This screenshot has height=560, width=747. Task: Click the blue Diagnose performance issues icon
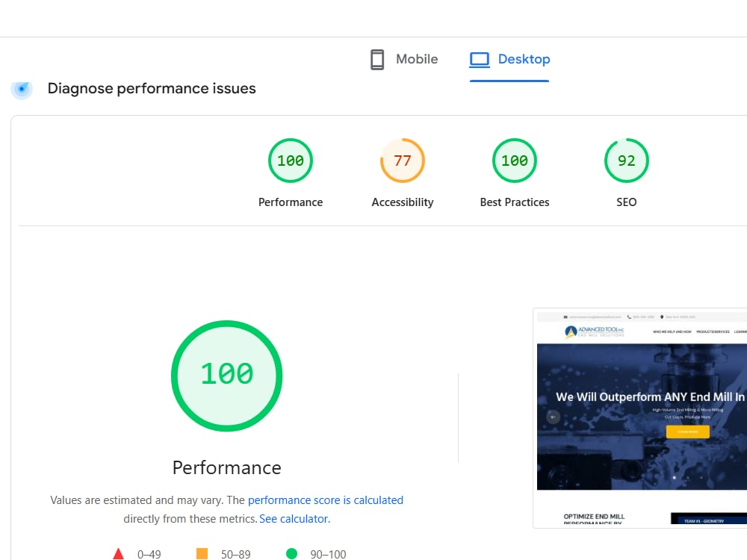(22, 89)
